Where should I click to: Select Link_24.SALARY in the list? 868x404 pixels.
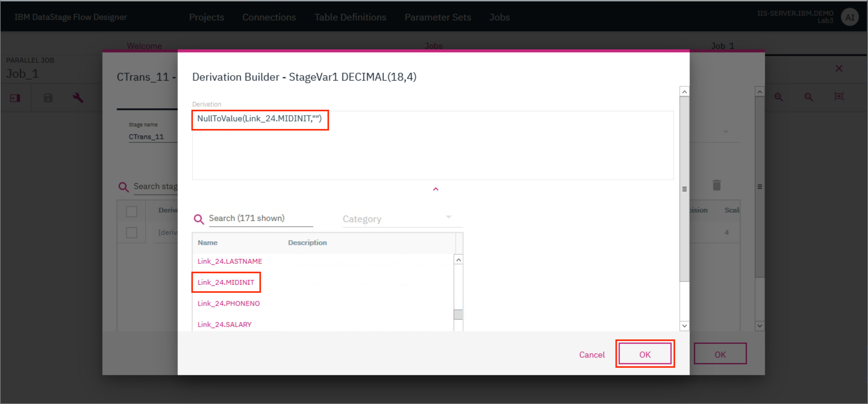tap(224, 325)
